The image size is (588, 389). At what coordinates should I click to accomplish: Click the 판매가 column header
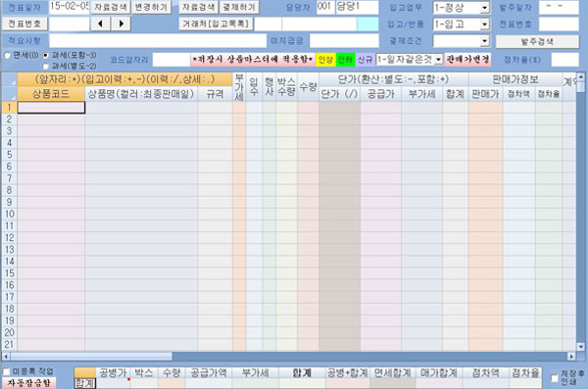tap(485, 94)
